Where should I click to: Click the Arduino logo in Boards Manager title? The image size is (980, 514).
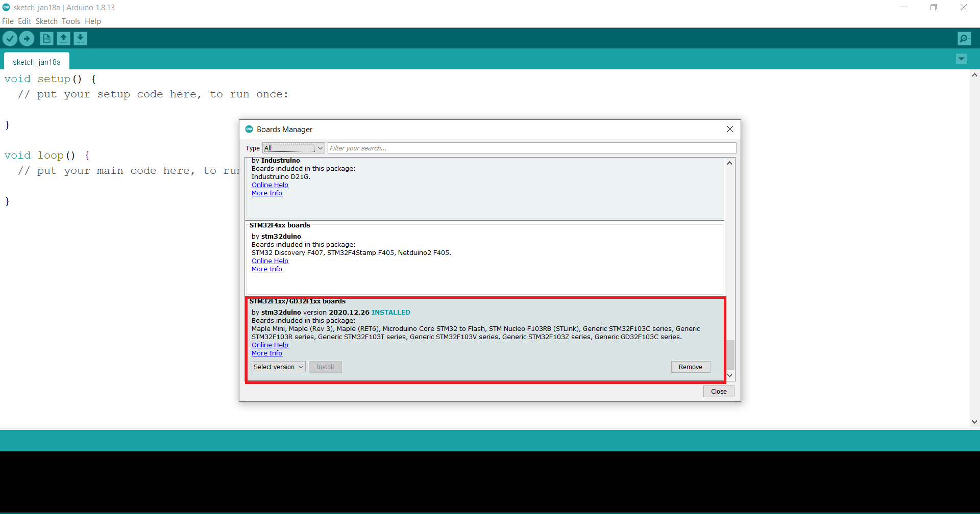(x=249, y=129)
